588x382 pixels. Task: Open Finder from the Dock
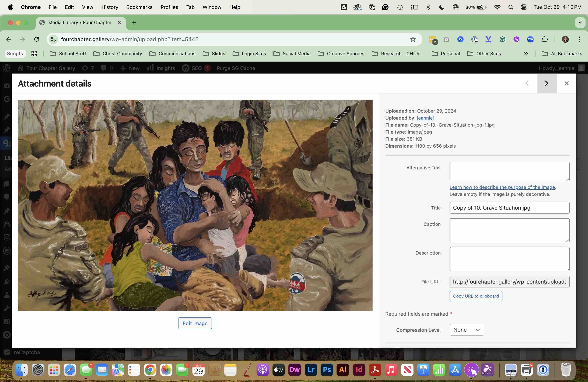[22, 370]
